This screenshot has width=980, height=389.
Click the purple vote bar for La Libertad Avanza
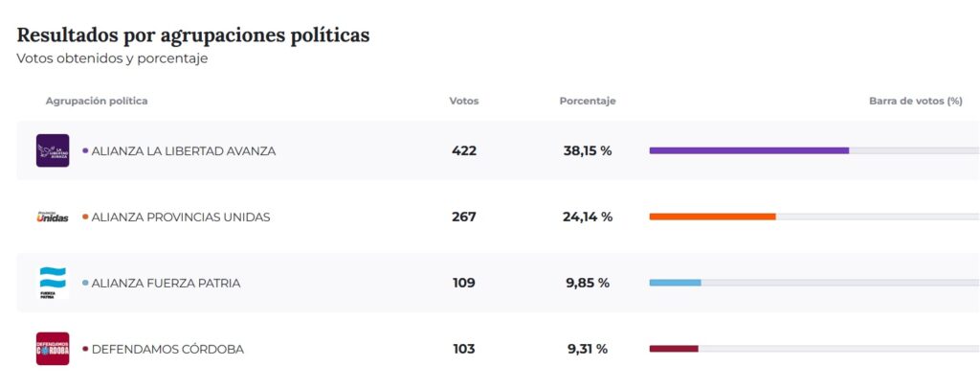click(748, 150)
